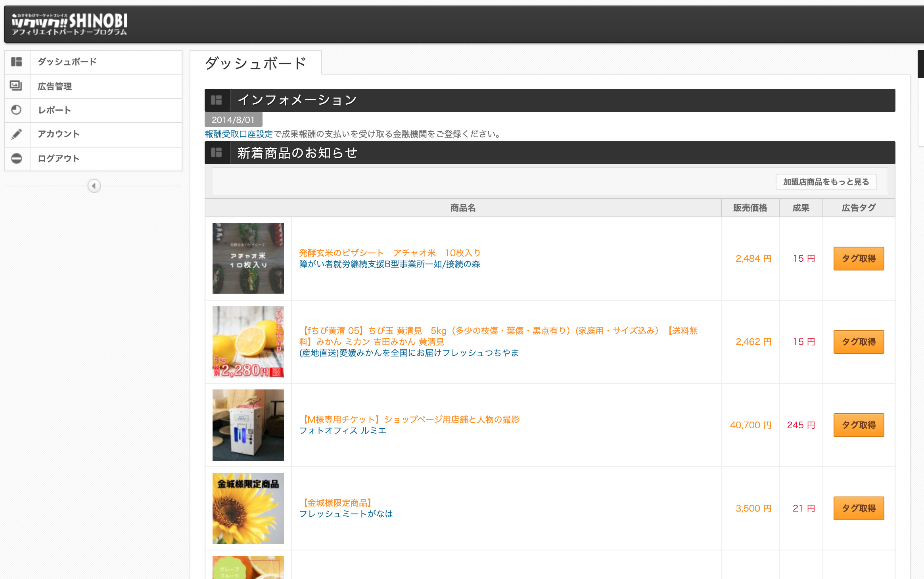Screen dimensions: 924x579
Task: Click the new products header icon
Action: [x=217, y=153]
